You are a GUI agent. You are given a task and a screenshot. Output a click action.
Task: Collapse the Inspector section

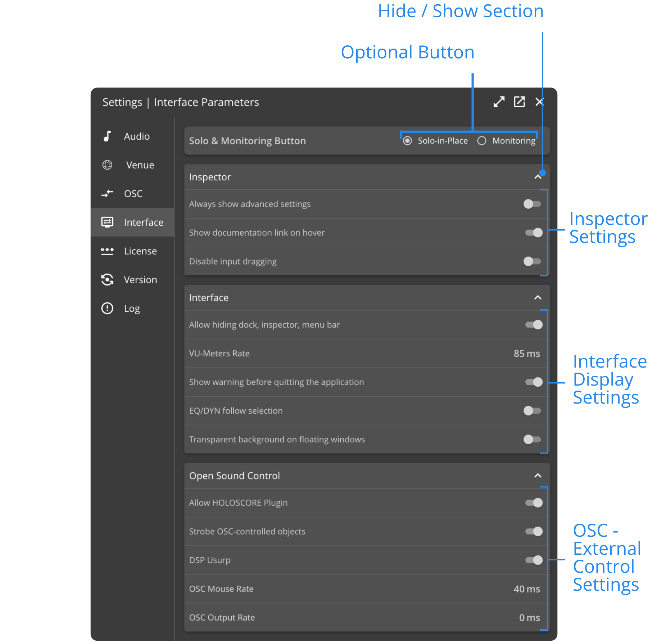tap(538, 177)
